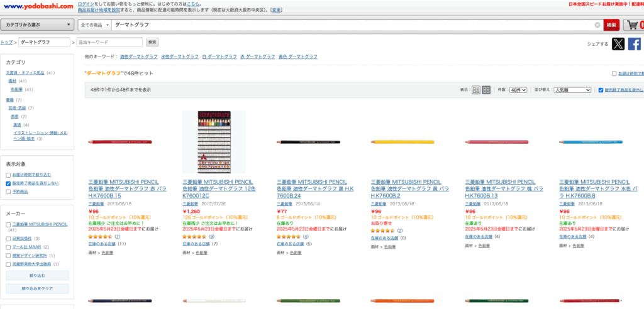
Task: Check the 予約商品 checkbox
Action: pyautogui.click(x=8, y=192)
